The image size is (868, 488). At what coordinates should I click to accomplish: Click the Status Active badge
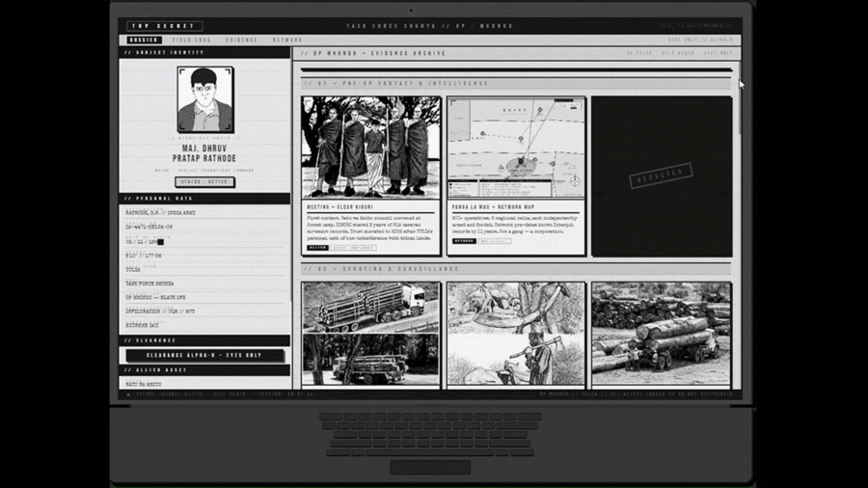(204, 182)
